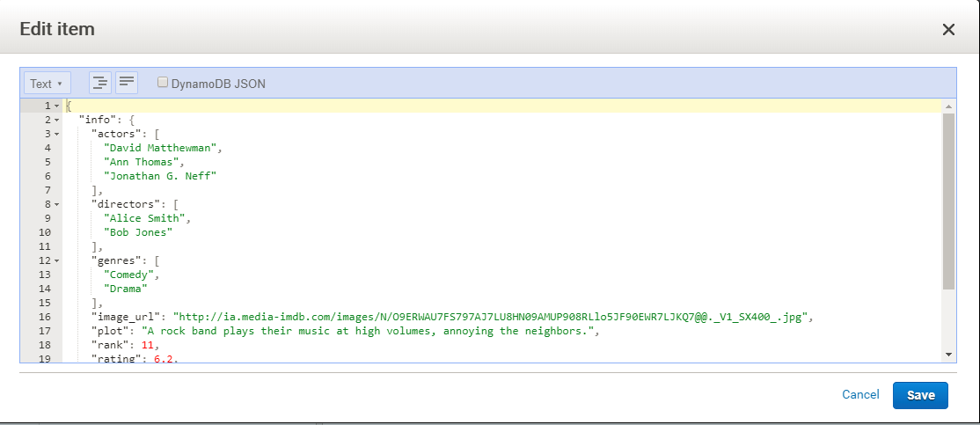Collapse the "genres" array on line 12
Image resolution: width=980 pixels, height=425 pixels.
pyautogui.click(x=56, y=260)
